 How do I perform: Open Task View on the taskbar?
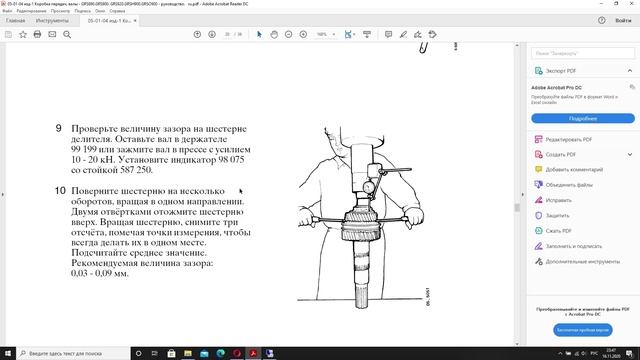(x=155, y=353)
